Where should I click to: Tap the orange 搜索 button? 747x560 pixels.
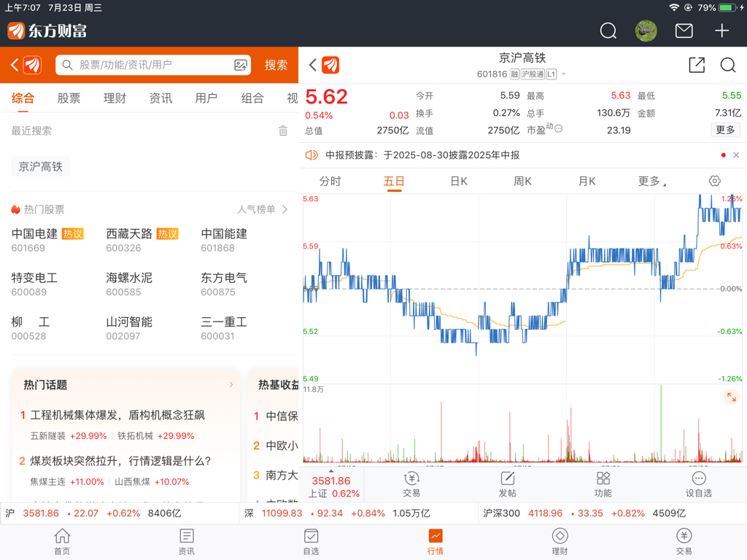276,65
